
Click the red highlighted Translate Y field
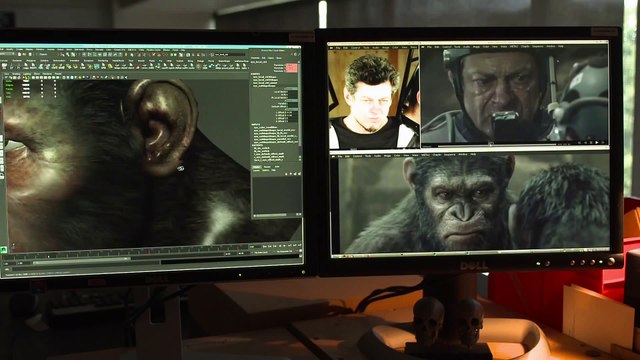pos(291,68)
